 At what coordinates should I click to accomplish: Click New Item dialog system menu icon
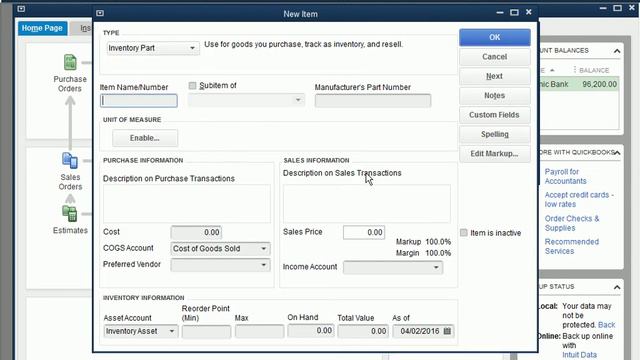tap(100, 13)
